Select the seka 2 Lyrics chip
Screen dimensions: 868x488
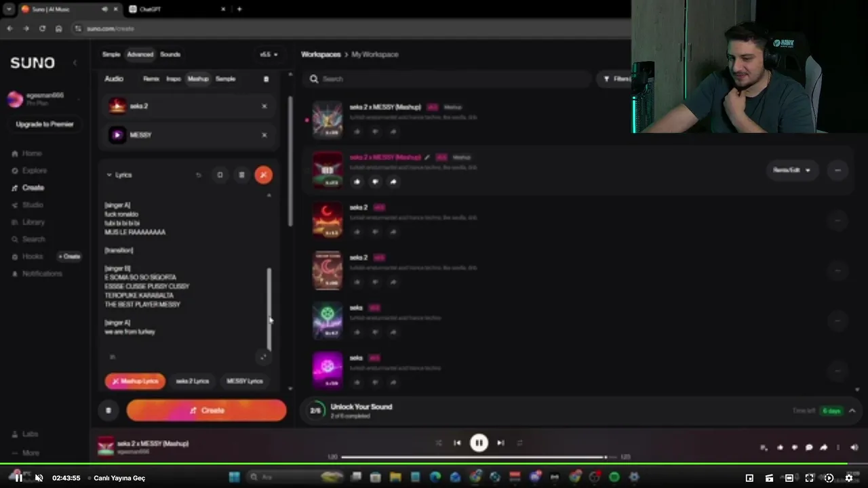pyautogui.click(x=193, y=381)
